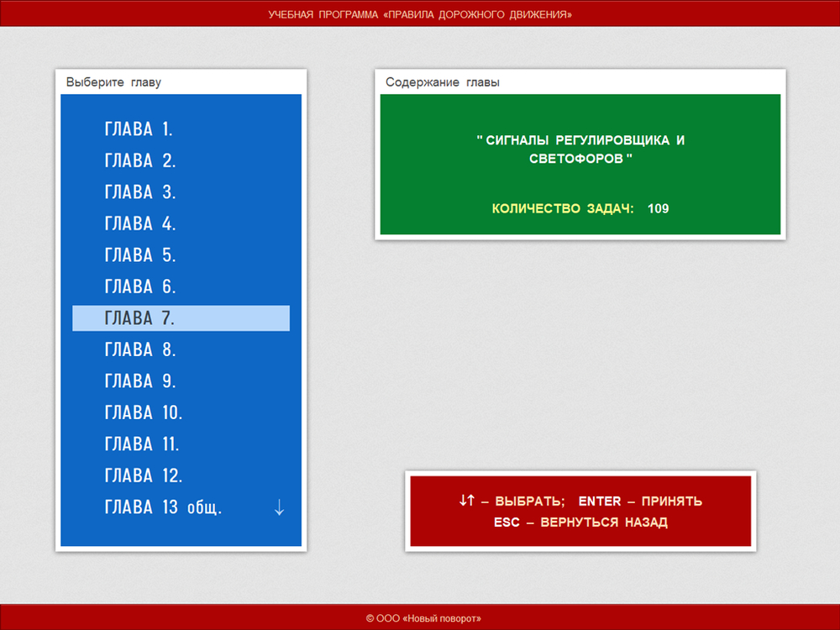Select ГЛАВА 1 in the chapter list
The image size is (840, 630).
coord(139,129)
